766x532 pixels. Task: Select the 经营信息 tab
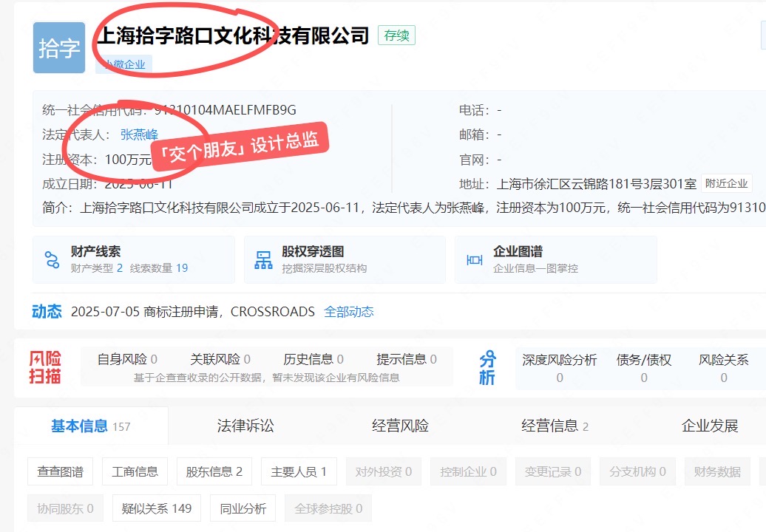point(555,426)
